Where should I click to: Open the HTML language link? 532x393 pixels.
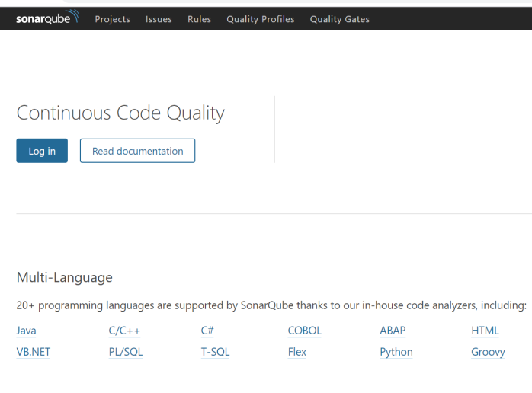(x=485, y=331)
